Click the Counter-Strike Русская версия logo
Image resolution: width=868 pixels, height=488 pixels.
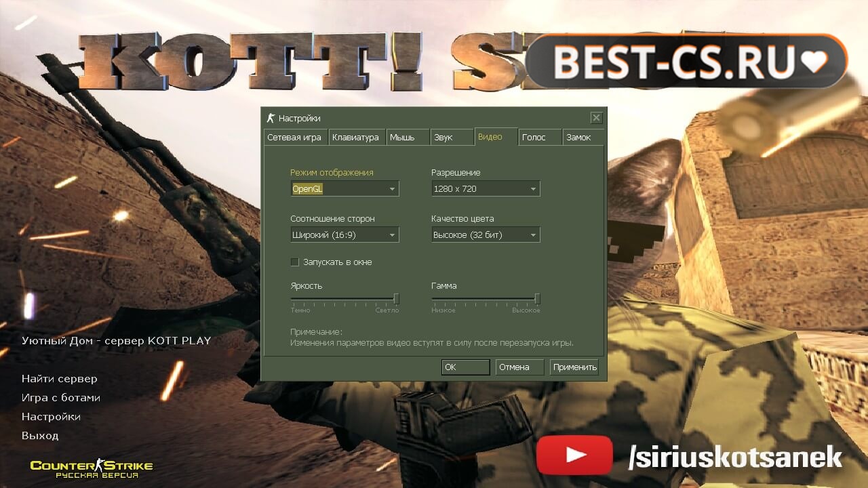pos(92,468)
